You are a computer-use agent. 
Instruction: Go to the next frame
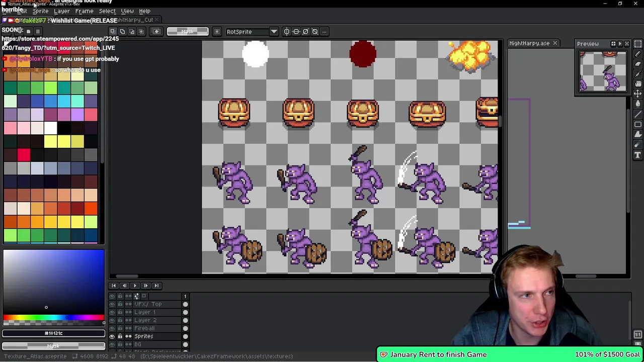tap(145, 286)
